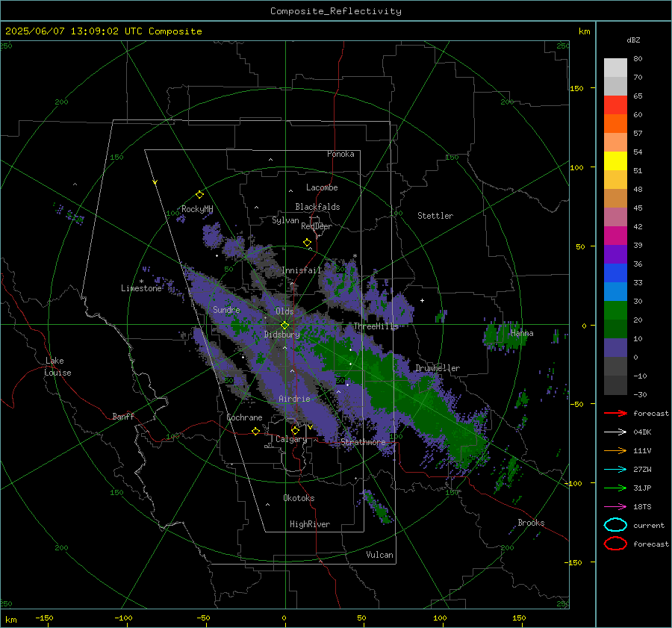Select the Hanna label
Viewport: 672px width, 628px height.
click(522, 333)
